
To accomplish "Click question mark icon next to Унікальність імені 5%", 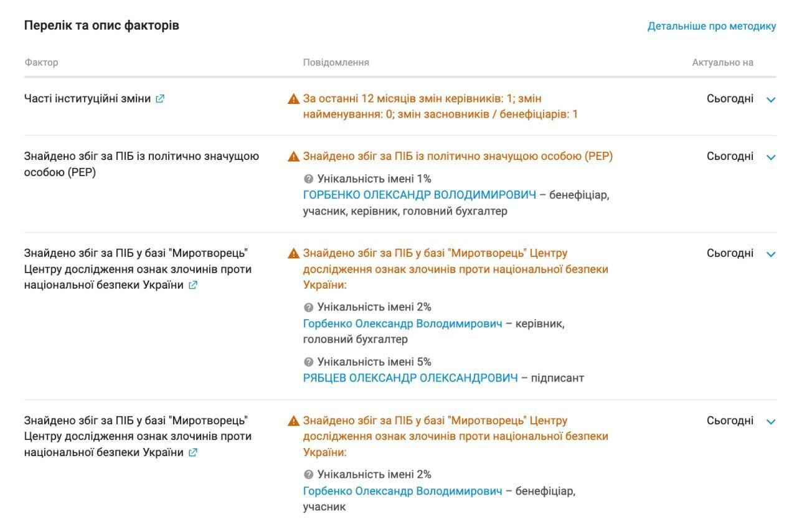I will 308,362.
